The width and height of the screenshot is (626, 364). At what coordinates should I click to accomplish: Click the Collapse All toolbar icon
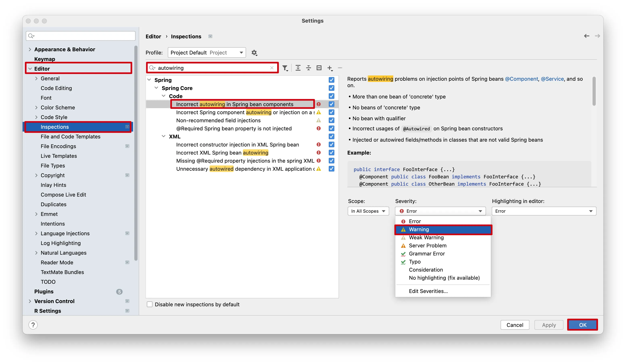[308, 68]
